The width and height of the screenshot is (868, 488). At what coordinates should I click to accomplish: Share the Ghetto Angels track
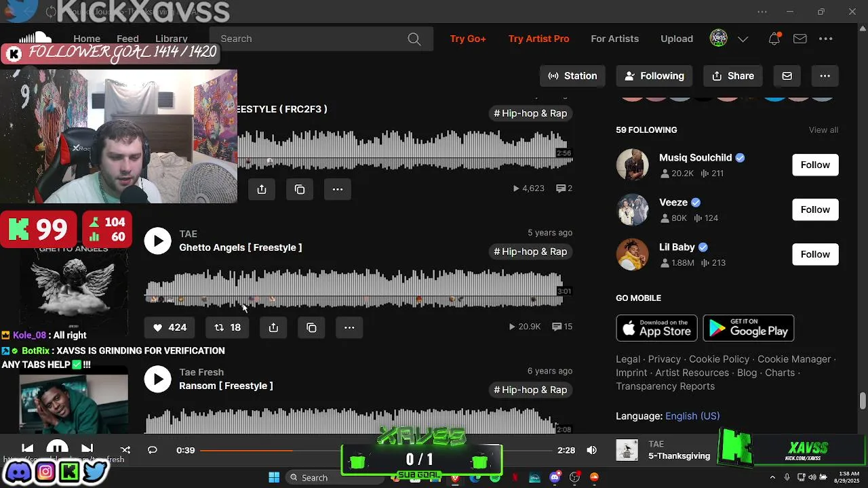click(273, 327)
